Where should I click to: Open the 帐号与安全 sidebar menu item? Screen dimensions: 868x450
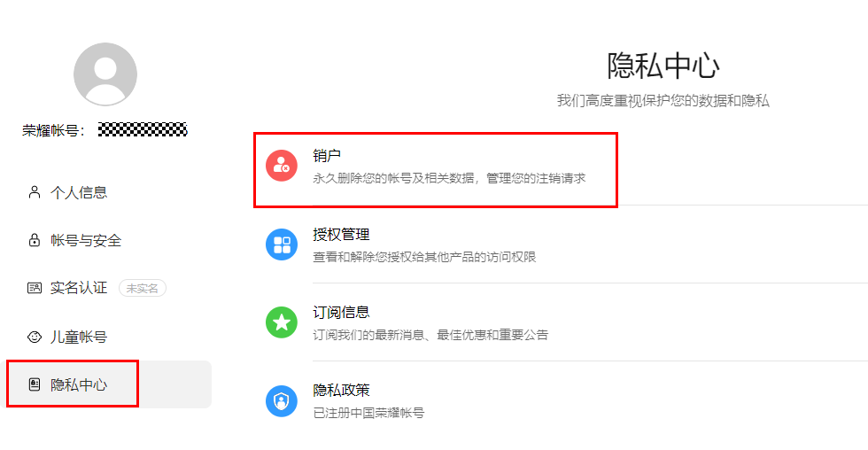(108, 241)
